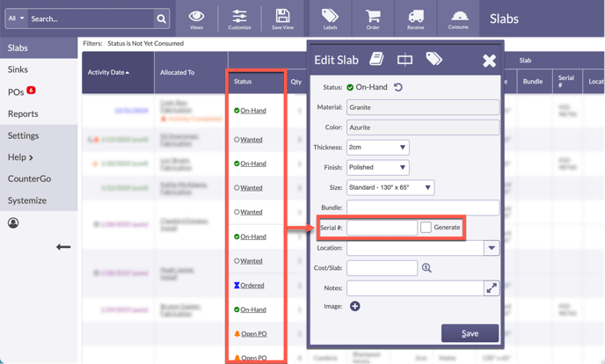Open Systemize in the sidebar
This screenshot has height=364, width=605.
(27, 200)
